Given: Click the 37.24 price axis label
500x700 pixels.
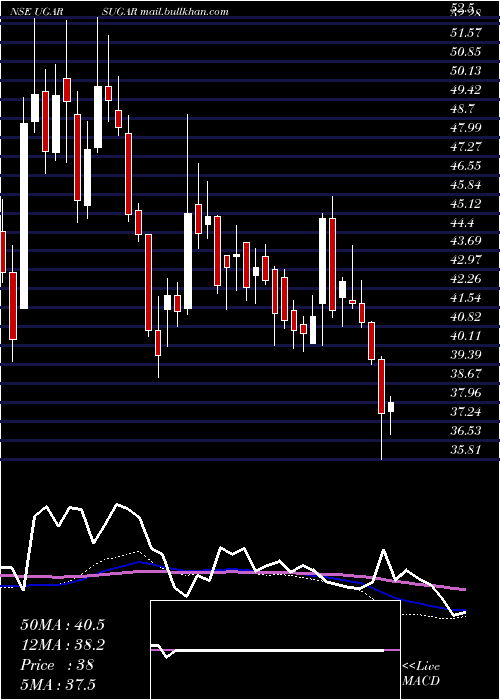Looking at the screenshot, I should tap(466, 412).
